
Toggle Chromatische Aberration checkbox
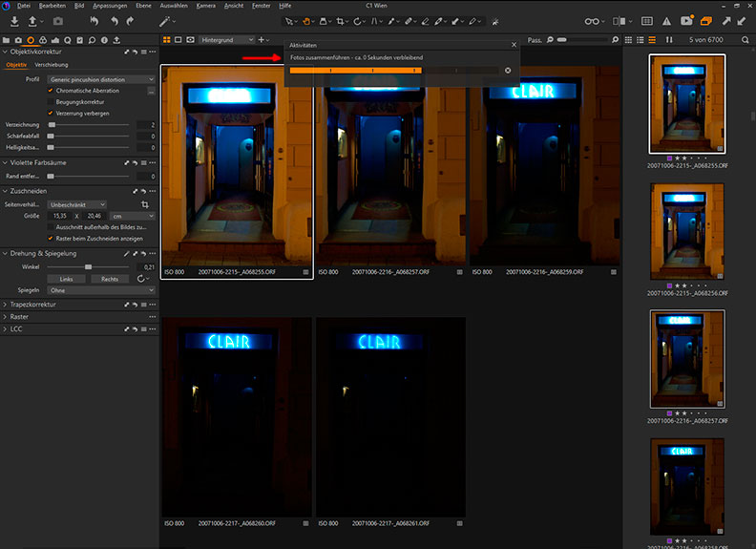click(51, 90)
